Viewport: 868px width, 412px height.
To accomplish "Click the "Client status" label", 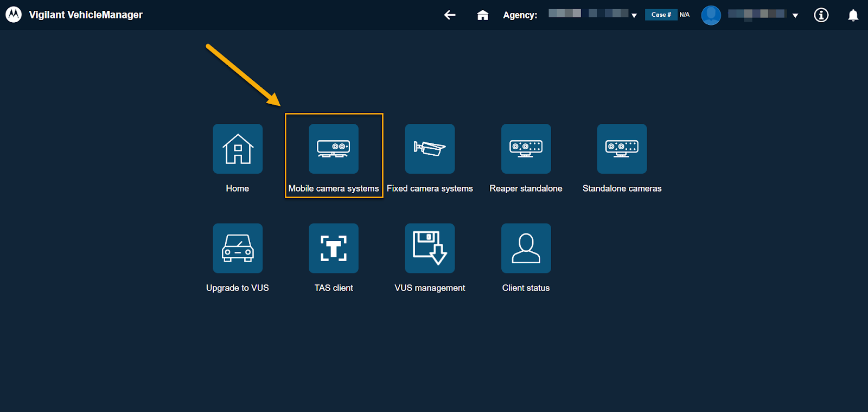I will tap(526, 288).
